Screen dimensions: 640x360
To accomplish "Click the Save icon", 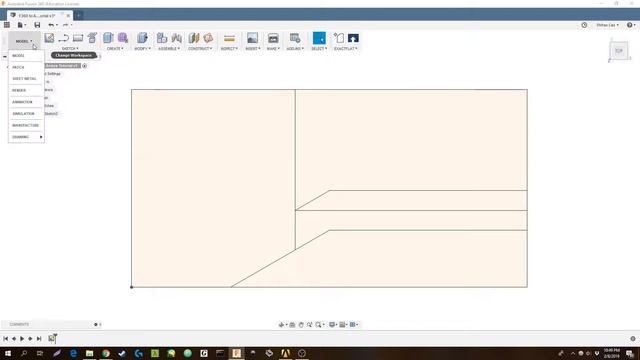I will 37,25.
